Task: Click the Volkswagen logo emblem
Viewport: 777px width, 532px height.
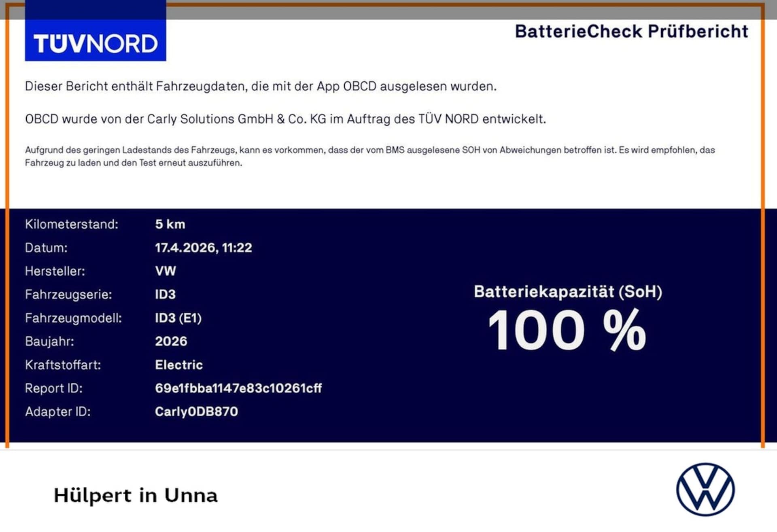Action: (x=705, y=490)
